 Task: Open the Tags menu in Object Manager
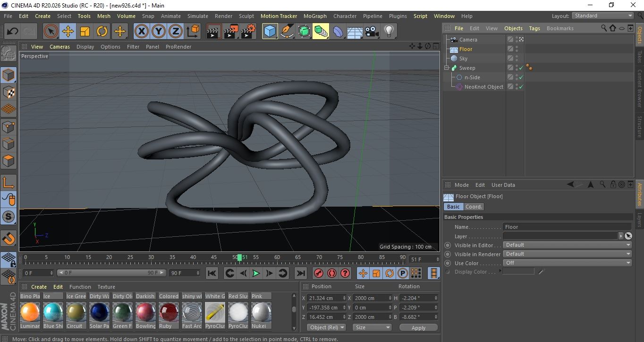(x=534, y=28)
